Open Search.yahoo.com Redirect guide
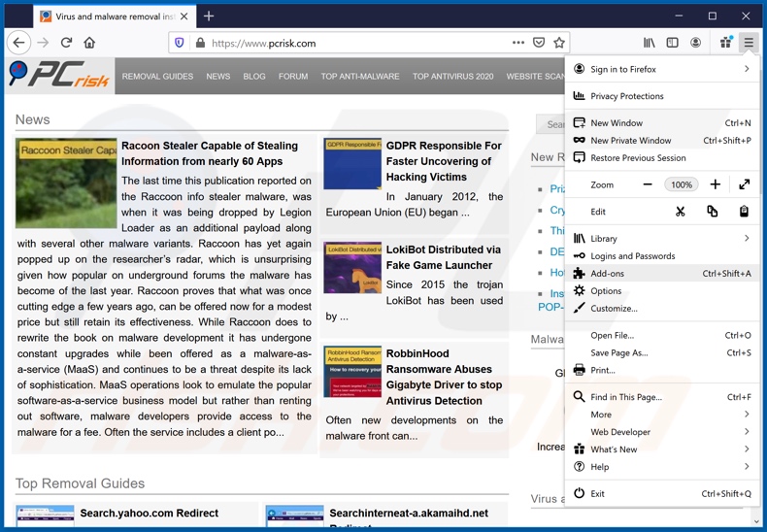The width and height of the screenshot is (767, 532). click(150, 513)
